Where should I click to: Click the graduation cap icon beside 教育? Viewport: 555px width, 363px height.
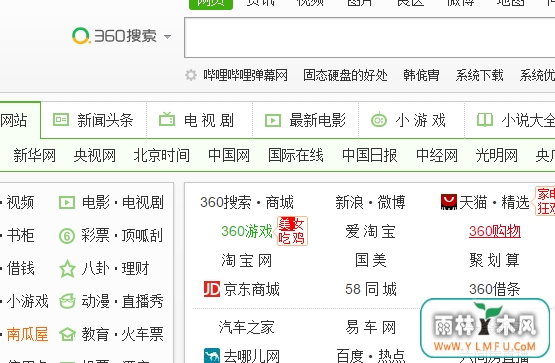tap(67, 334)
